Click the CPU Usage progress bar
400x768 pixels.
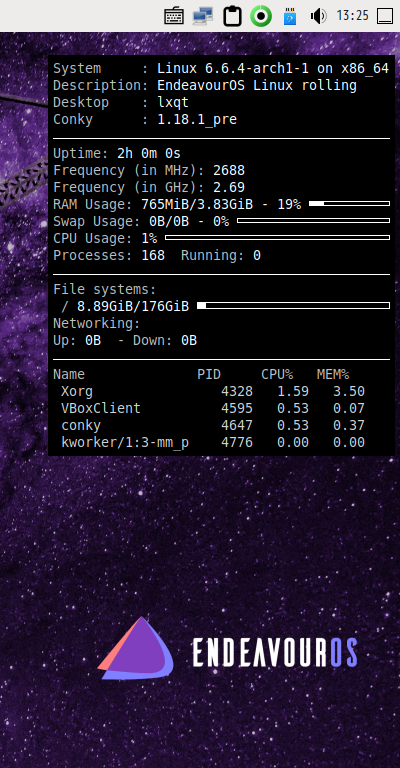click(x=278, y=238)
